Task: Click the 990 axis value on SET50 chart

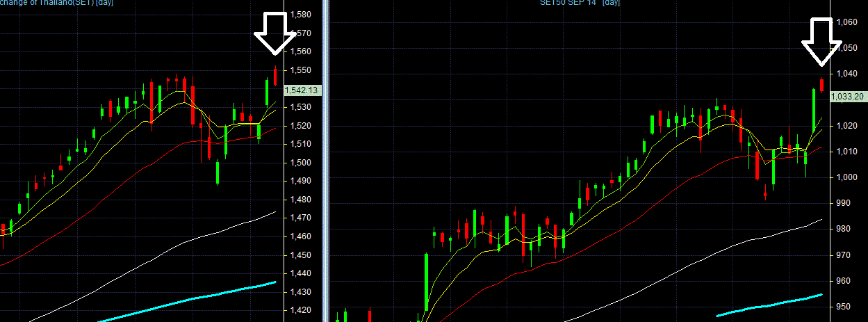Action: (843, 203)
